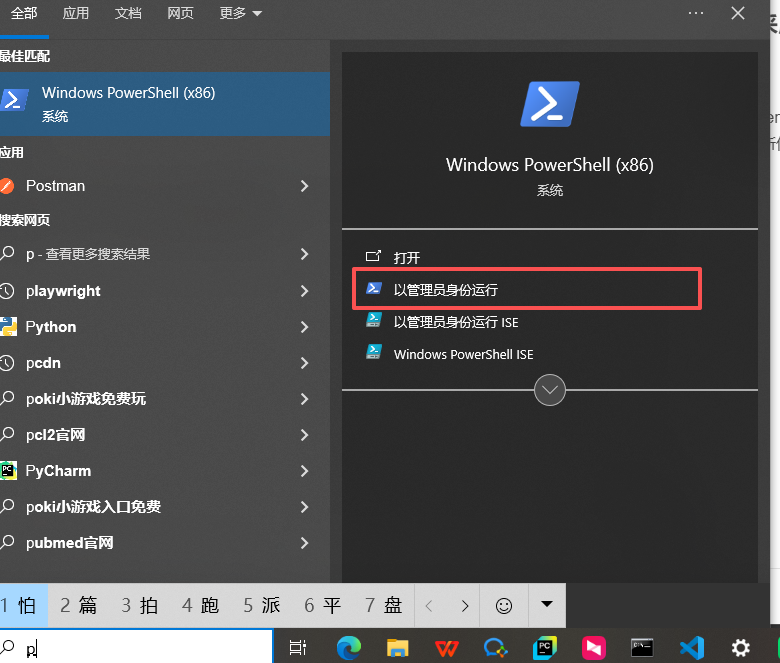Click the search magnifier in taskbar search box
Image resolution: width=780 pixels, height=663 pixels.
tap(7, 647)
